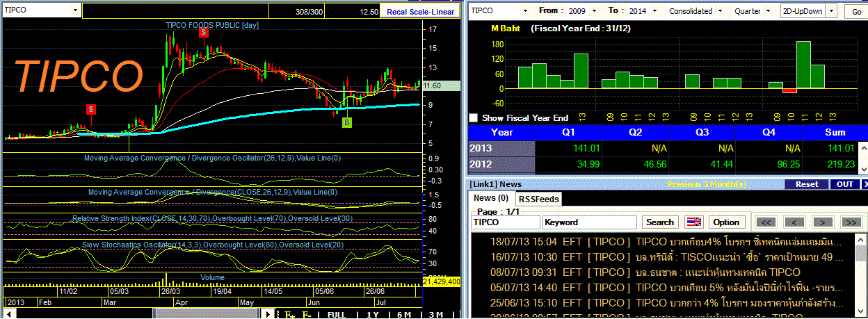Select the 2012 year row header
This screenshot has width=868, height=319.
click(501, 165)
